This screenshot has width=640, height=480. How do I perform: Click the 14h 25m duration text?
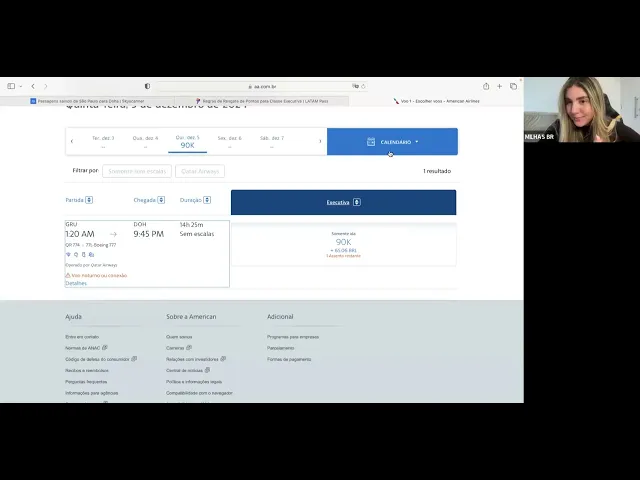click(x=191, y=224)
